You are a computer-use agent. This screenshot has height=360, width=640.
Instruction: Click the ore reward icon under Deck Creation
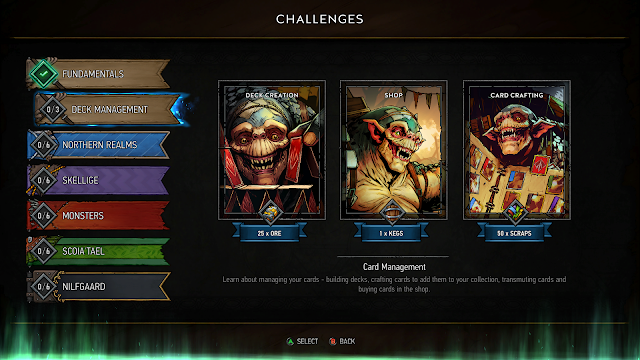[270, 212]
